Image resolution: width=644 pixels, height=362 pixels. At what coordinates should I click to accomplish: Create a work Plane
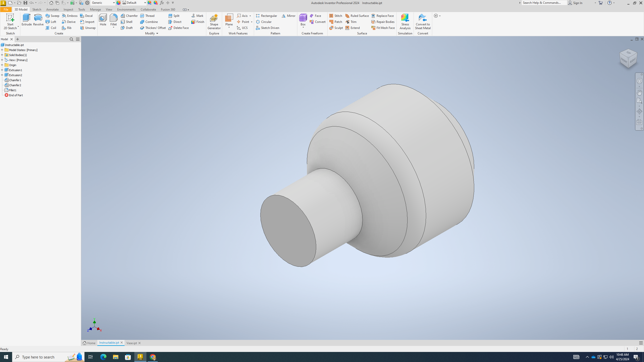(x=229, y=20)
